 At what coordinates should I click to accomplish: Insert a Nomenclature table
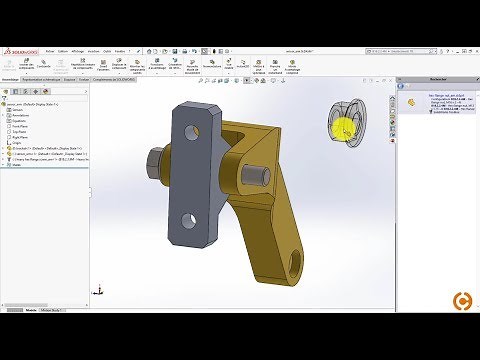click(x=212, y=64)
